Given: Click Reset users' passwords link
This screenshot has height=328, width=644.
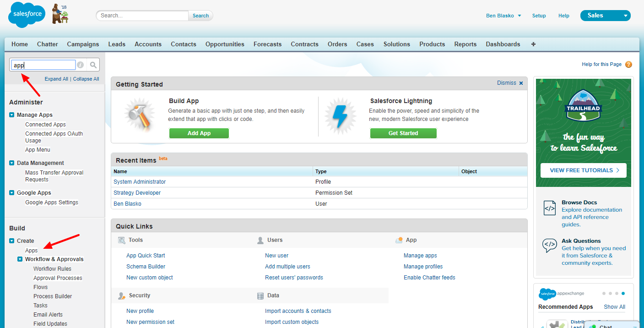Looking at the screenshot, I should pos(294,278).
